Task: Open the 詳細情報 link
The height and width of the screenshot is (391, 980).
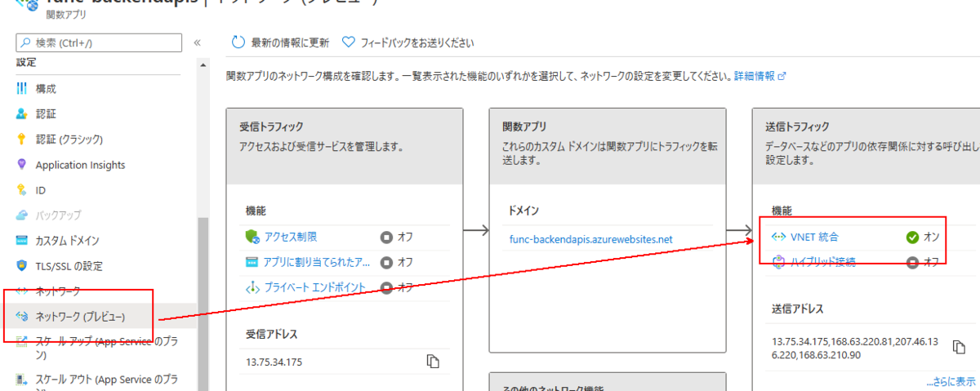Action: click(x=759, y=76)
